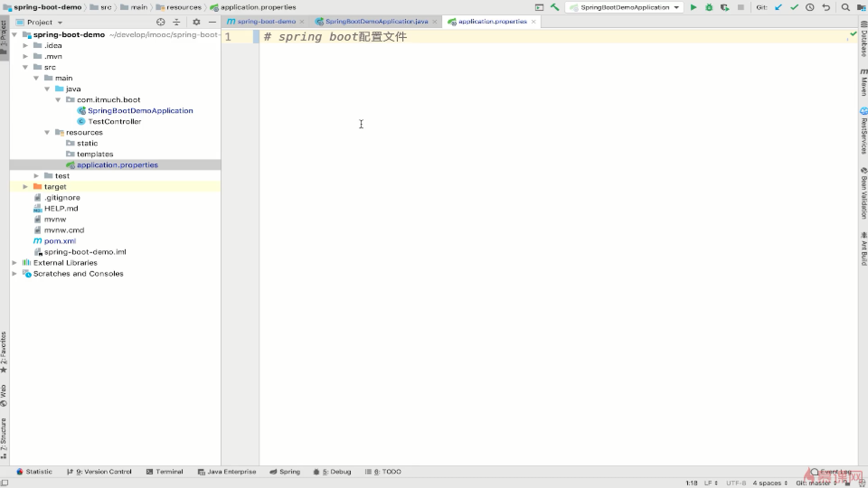Viewport: 868px width, 488px height.
Task: Change line separator LF in status bar
Action: point(711,483)
